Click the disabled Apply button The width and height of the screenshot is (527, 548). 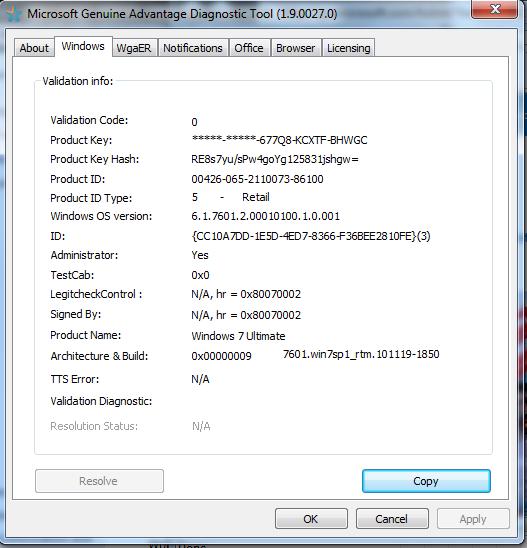473,519
